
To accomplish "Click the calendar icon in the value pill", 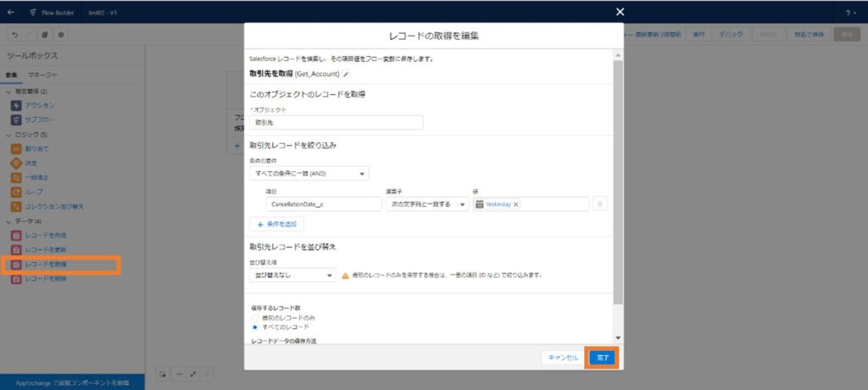I will pyautogui.click(x=480, y=203).
